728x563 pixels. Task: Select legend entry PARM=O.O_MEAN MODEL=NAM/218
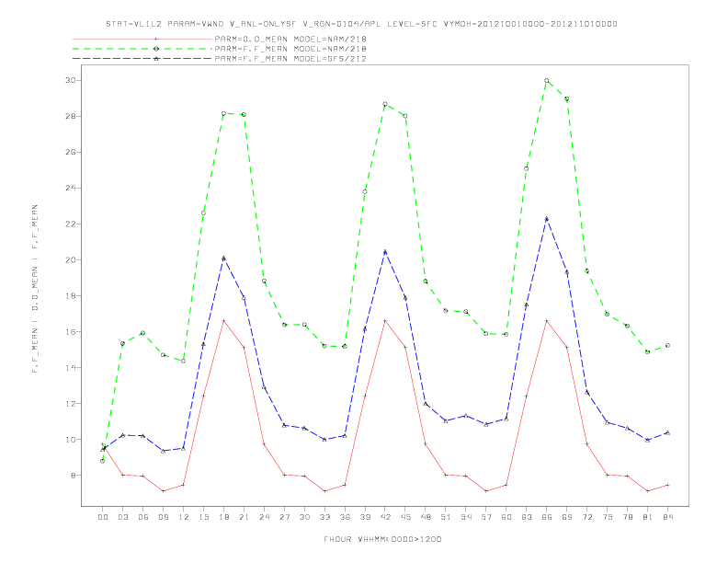290,39
